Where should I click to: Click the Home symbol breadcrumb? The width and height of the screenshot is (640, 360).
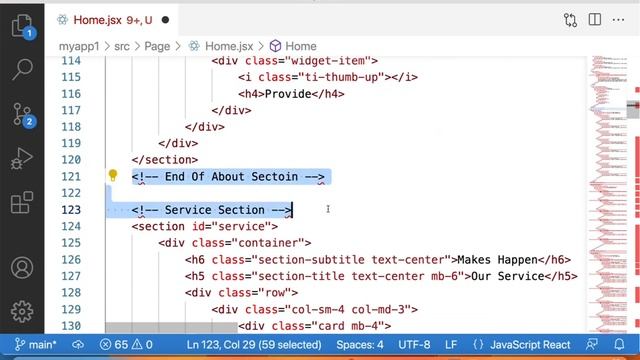pos(301,46)
